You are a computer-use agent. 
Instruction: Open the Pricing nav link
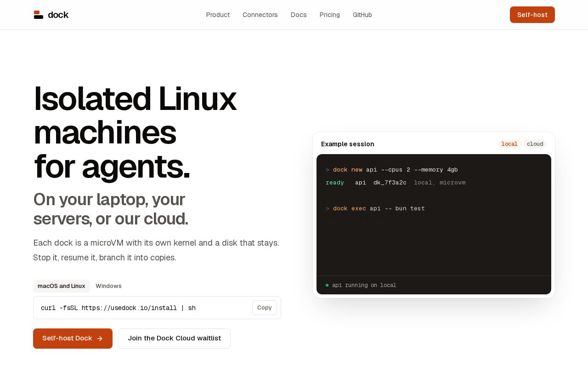(330, 15)
